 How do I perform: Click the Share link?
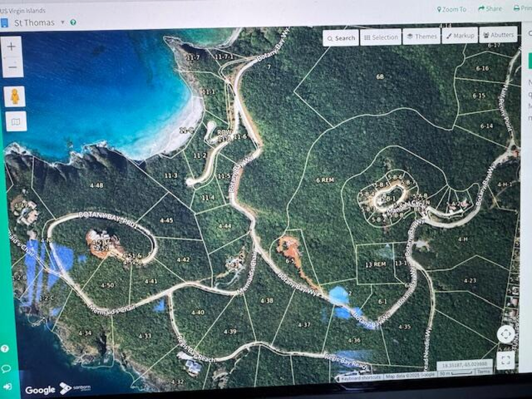pos(490,8)
